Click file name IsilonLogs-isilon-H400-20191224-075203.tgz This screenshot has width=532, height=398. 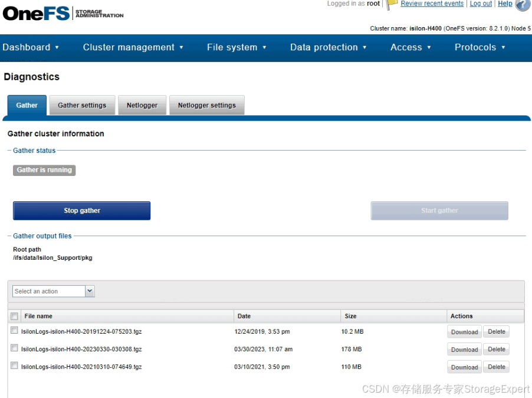pyautogui.click(x=81, y=332)
